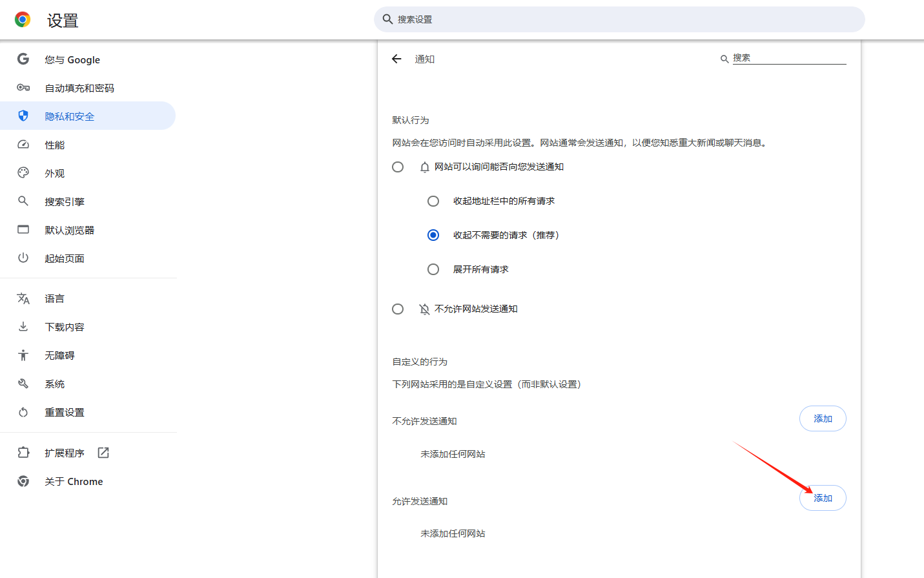Click the crossed bell icon beside 不允许网站发送通知
This screenshot has width=924, height=578.
[x=424, y=309]
